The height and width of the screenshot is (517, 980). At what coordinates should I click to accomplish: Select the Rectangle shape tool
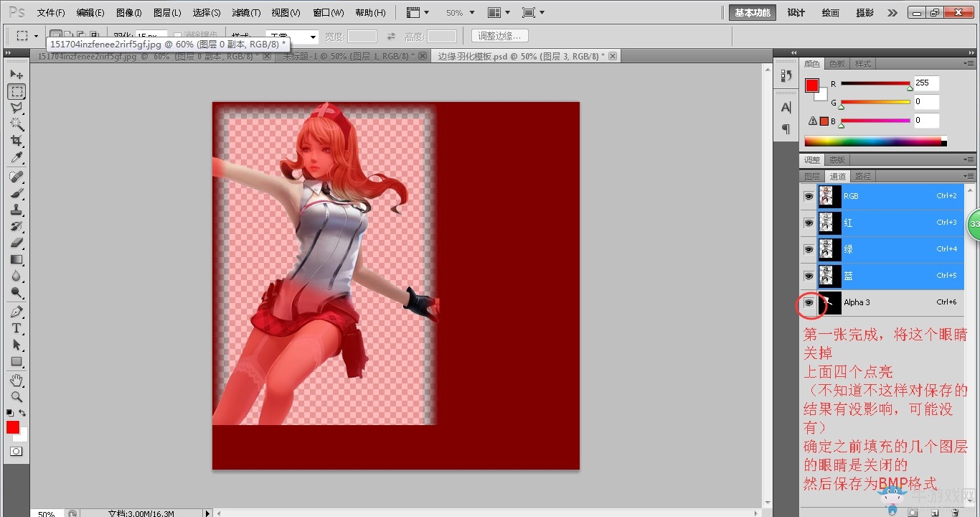pyautogui.click(x=17, y=361)
